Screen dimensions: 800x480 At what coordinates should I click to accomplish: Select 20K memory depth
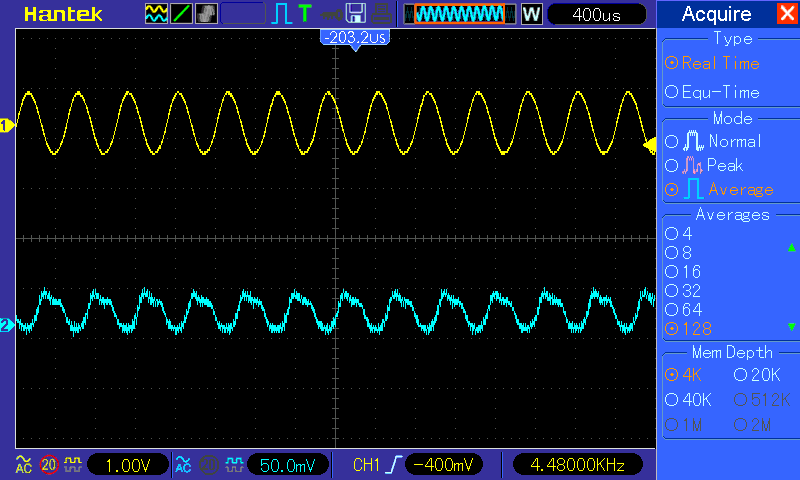757,375
